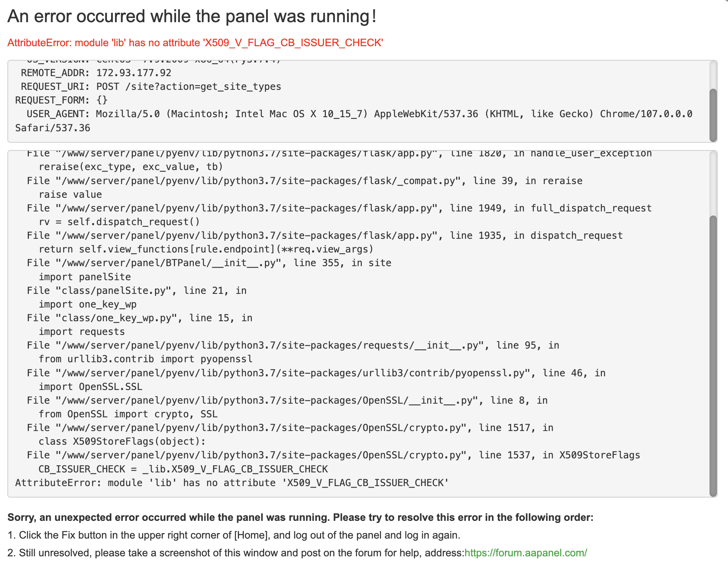
Task: Click the traceback panel scrollbar thumb
Action: pyautogui.click(x=713, y=355)
